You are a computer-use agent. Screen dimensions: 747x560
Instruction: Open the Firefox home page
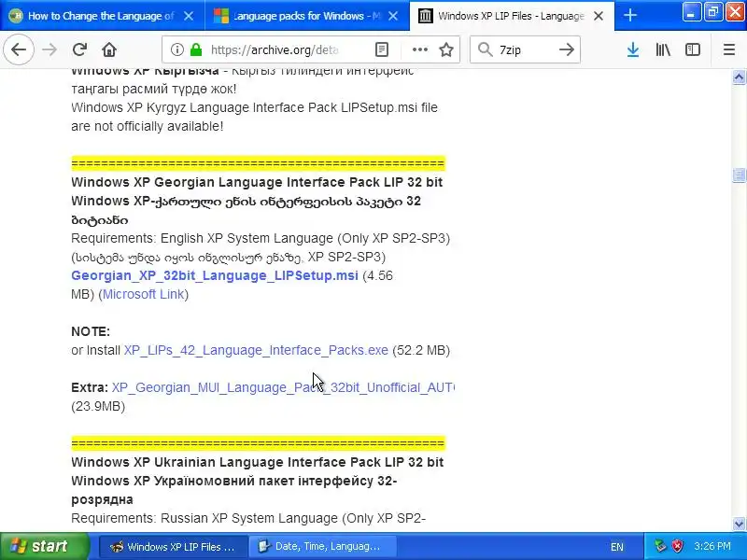pyautogui.click(x=109, y=49)
